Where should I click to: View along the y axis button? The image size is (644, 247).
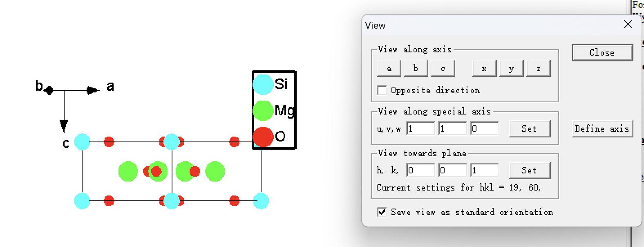511,68
